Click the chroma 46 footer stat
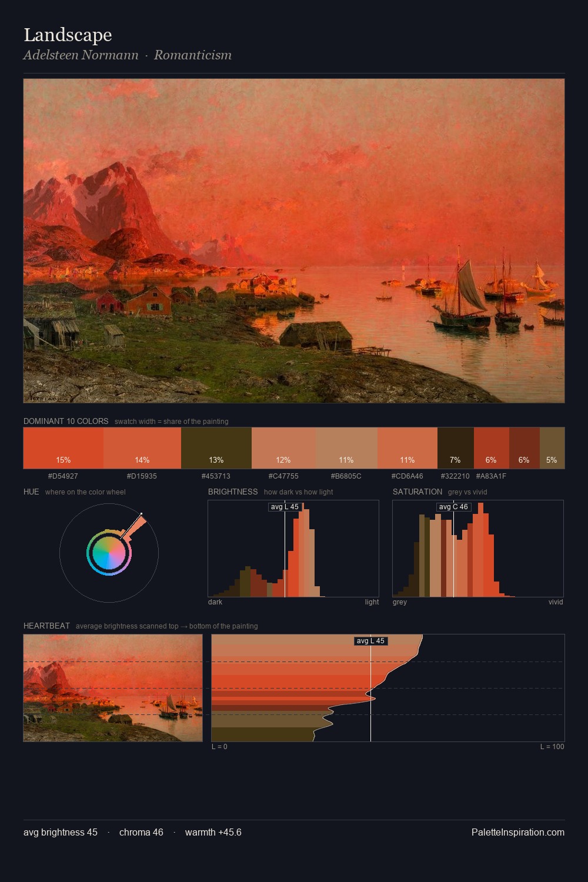The height and width of the screenshot is (882, 588). [141, 832]
